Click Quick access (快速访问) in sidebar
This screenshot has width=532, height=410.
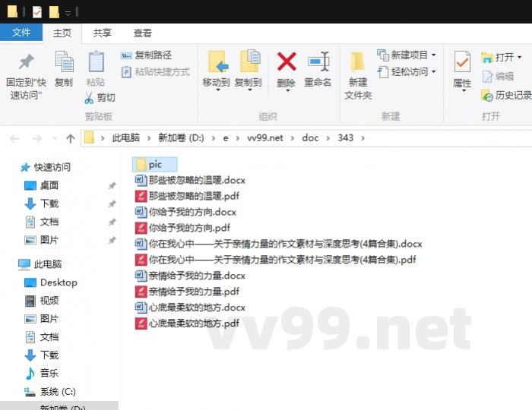[x=46, y=167]
